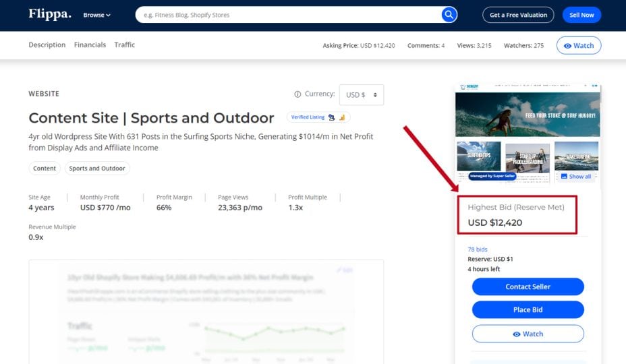Switch to the Financials tab

90,45
